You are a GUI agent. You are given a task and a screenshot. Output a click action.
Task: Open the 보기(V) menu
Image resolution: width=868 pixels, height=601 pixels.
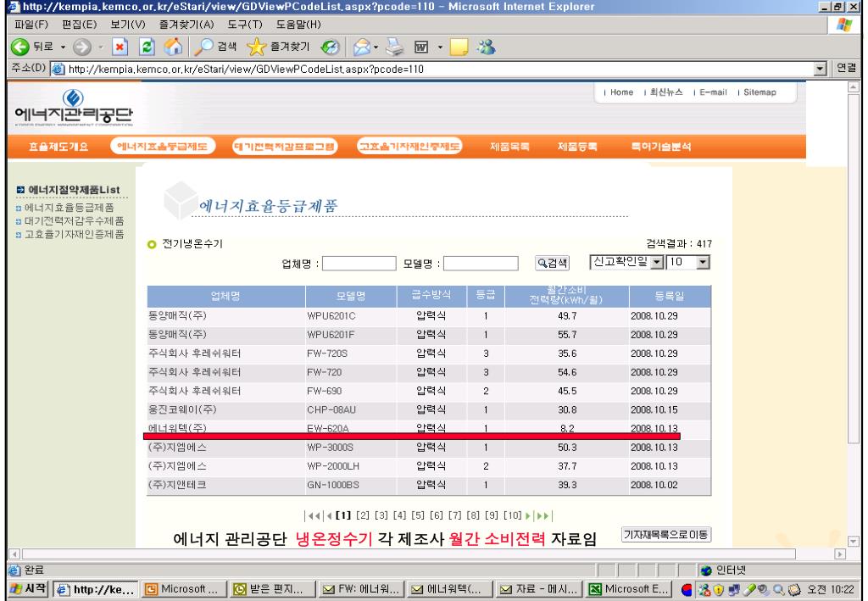128,25
